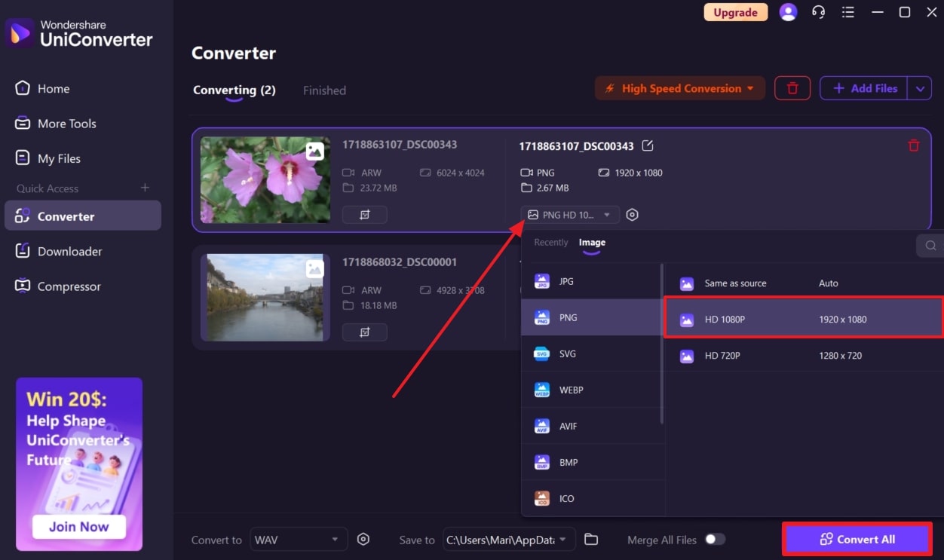Screen dimensions: 944x560
Task: Click the UniConverter logo icon
Action: click(19, 33)
